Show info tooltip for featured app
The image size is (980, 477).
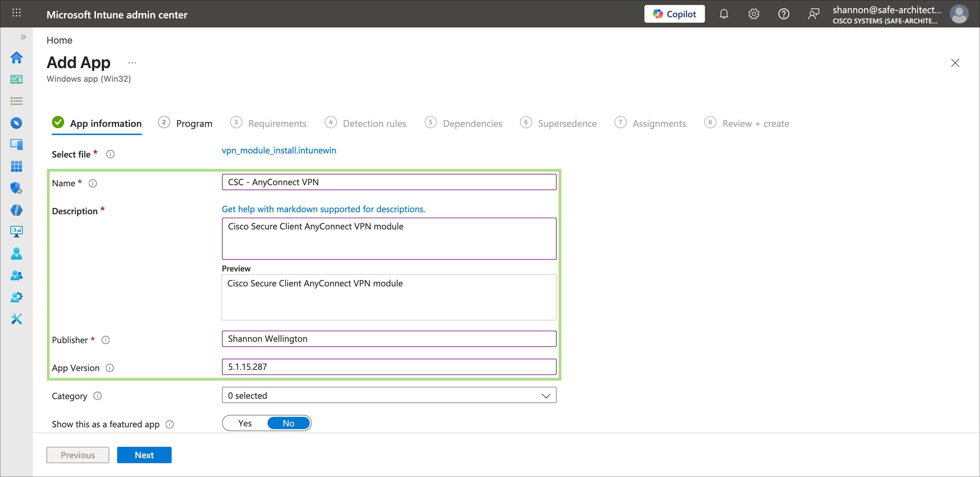pos(170,424)
